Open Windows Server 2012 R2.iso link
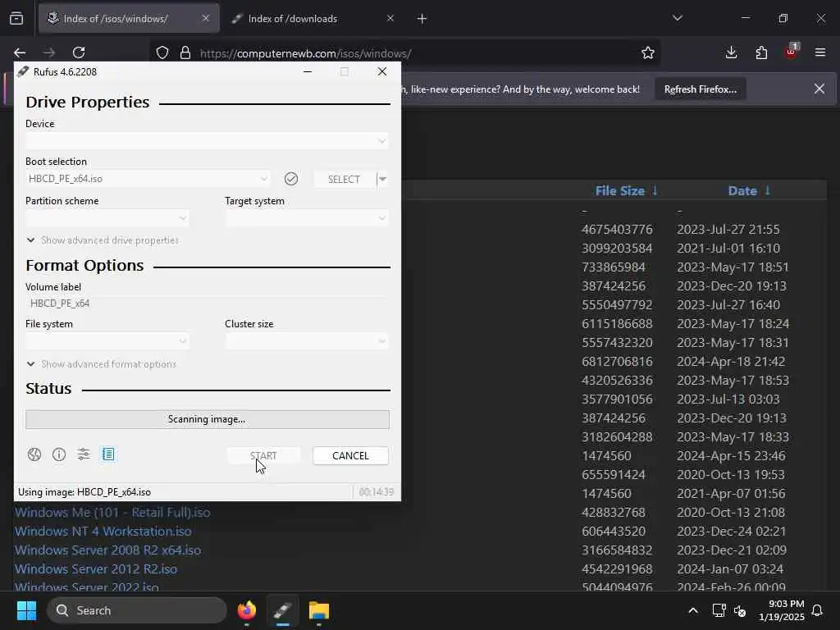This screenshot has width=840, height=630. pyautogui.click(x=96, y=569)
